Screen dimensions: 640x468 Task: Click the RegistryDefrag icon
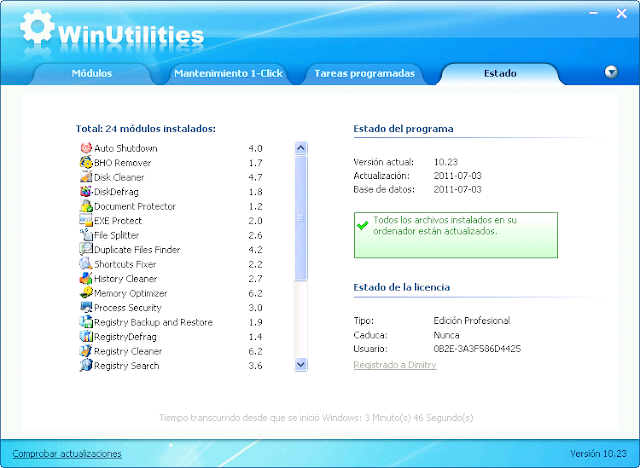pyautogui.click(x=86, y=336)
